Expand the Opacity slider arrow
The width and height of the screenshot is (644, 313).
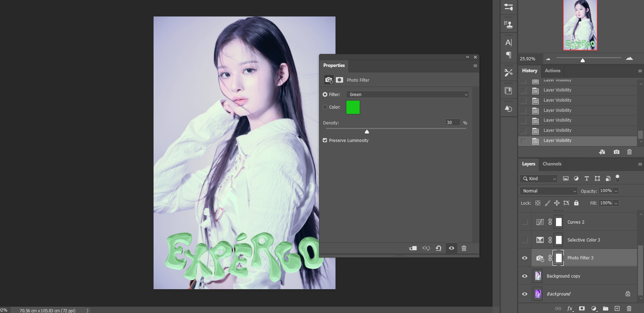(x=616, y=191)
